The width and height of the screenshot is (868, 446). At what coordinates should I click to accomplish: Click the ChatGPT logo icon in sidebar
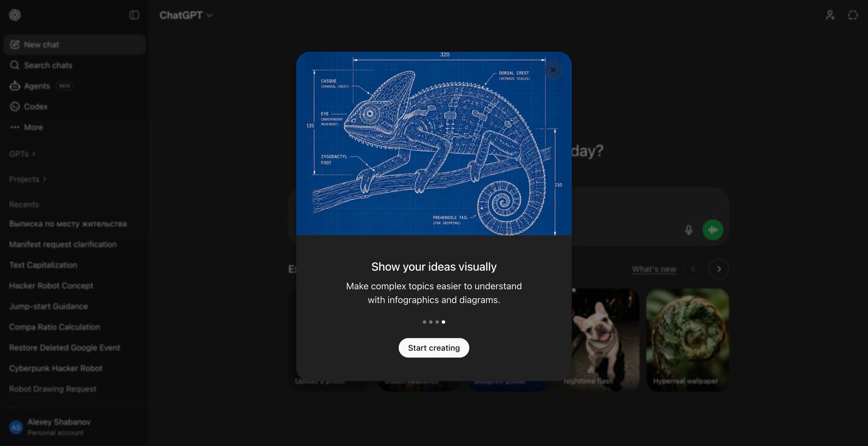coord(15,15)
